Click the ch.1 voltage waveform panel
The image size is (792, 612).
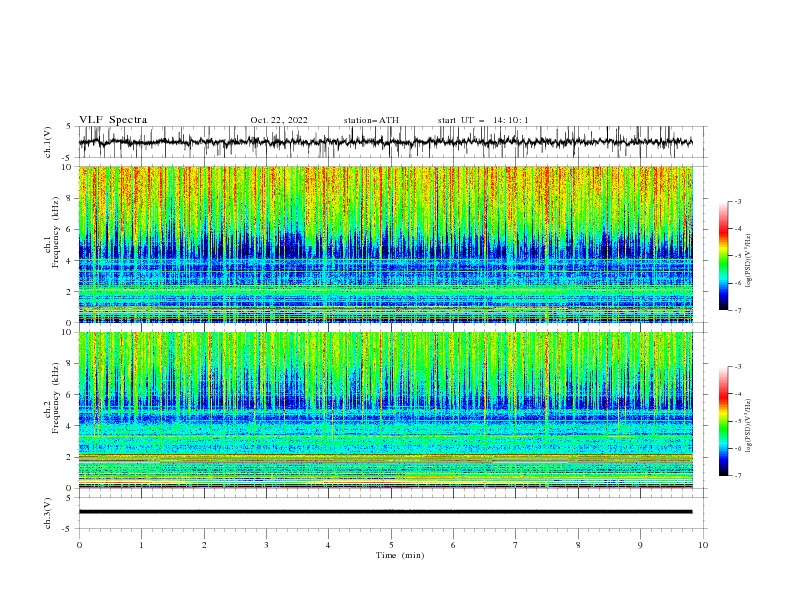pyautogui.click(x=392, y=142)
